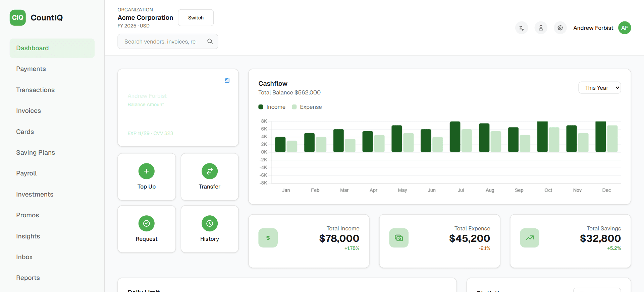Click the $45,200 Total Expense value
644x292 pixels.
(x=470, y=238)
